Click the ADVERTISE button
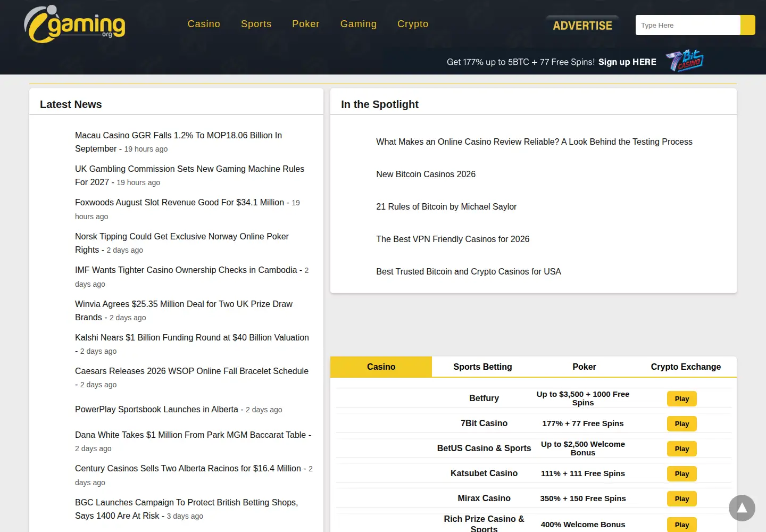This screenshot has height=532, width=766. (x=582, y=25)
